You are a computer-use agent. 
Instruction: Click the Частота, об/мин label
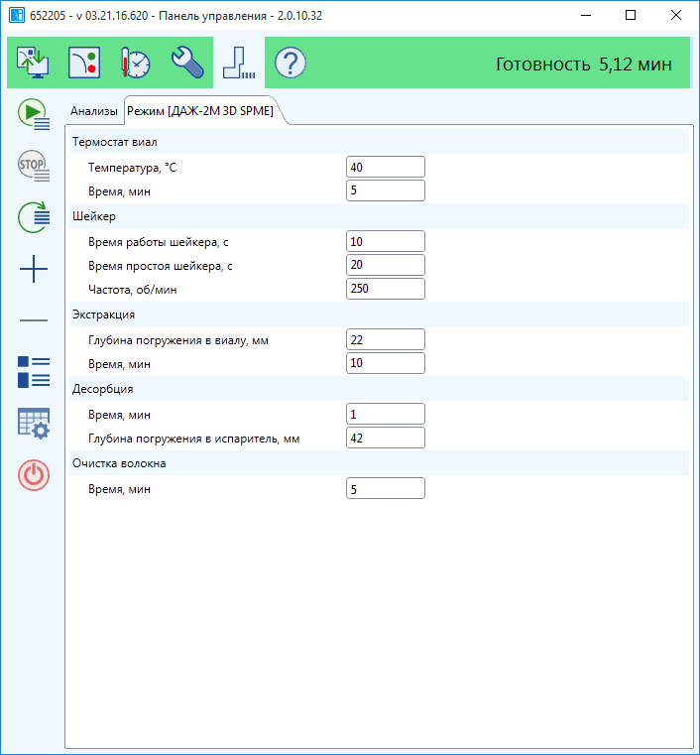132,290
